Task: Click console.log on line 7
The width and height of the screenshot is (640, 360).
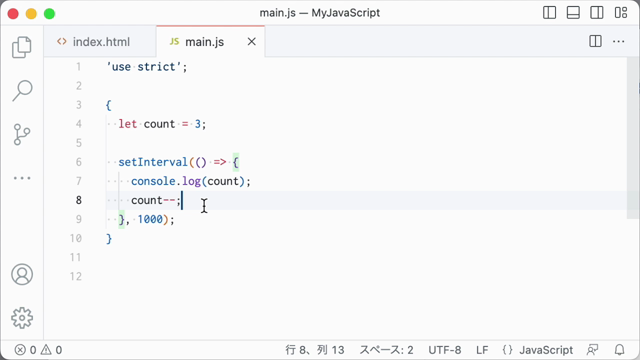Action: click(x=166, y=181)
